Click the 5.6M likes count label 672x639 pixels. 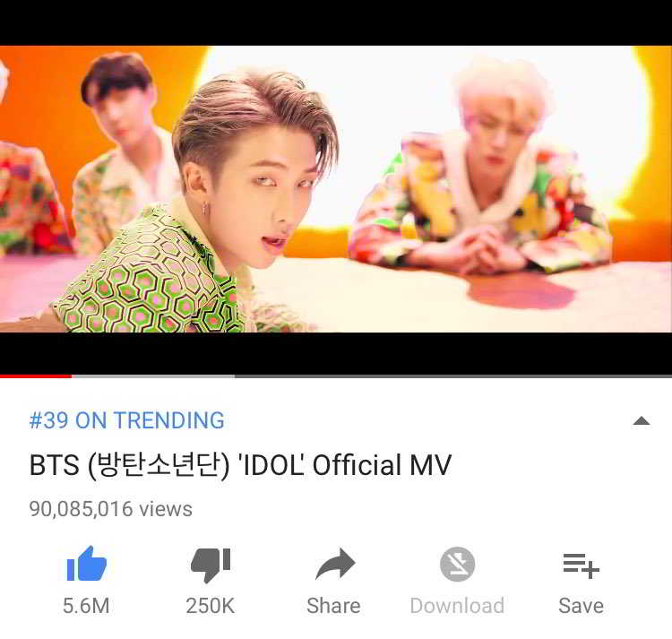coord(86,606)
